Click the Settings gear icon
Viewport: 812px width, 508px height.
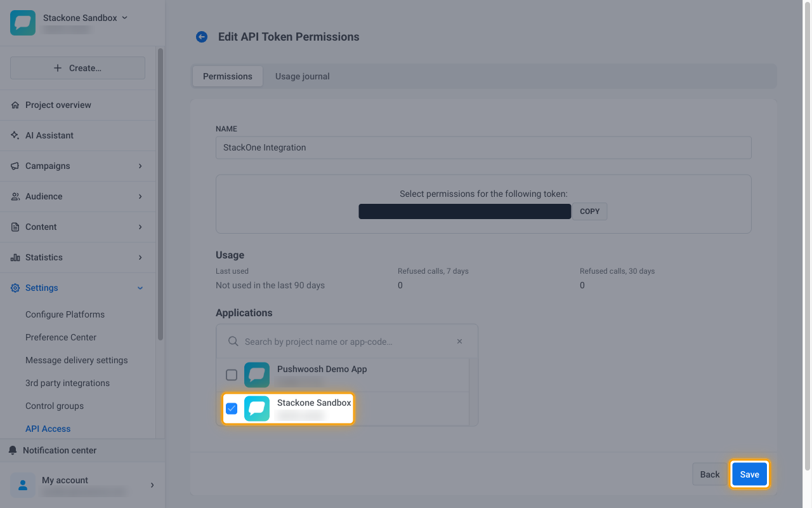[15, 288]
